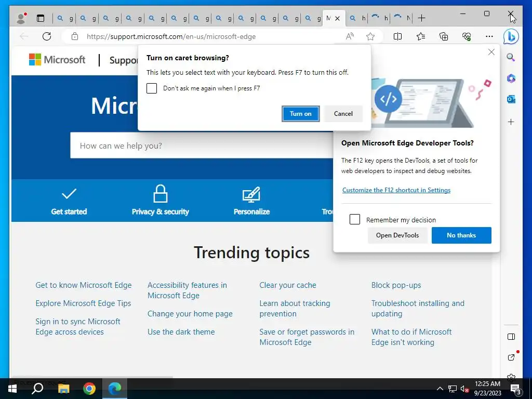Screen dimensions: 532x399
Task: Open Get to know Microsoft Edge link
Action: tap(84, 285)
